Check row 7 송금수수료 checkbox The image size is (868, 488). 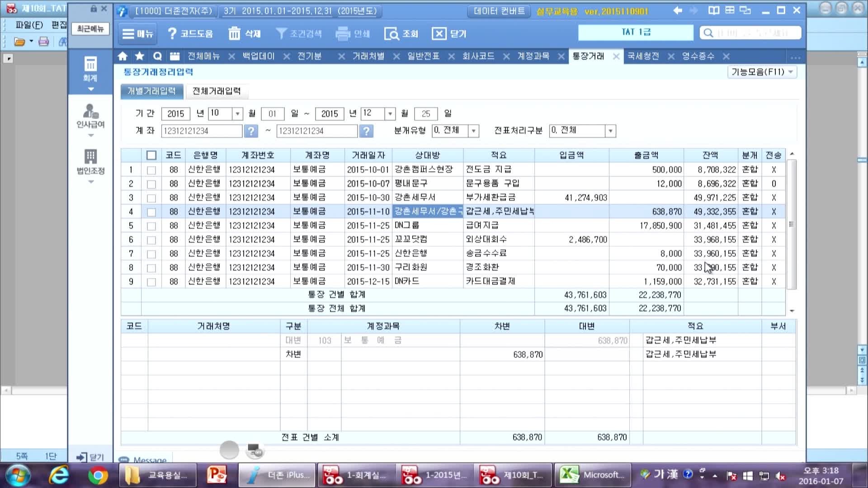[x=151, y=254]
